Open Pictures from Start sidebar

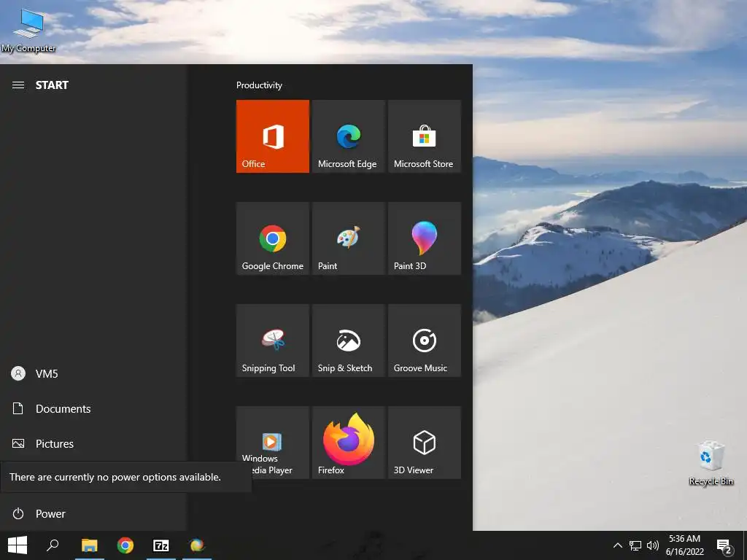(93, 444)
